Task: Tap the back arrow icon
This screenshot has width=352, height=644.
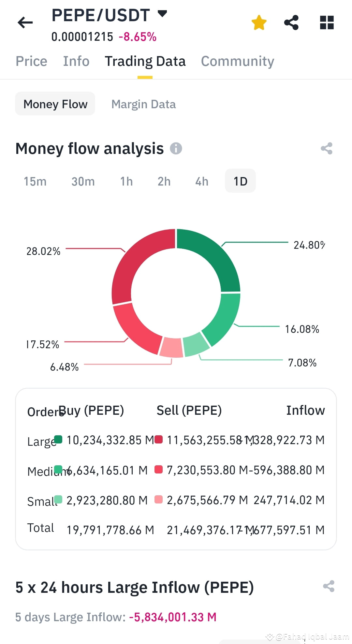Action: pos(25,22)
